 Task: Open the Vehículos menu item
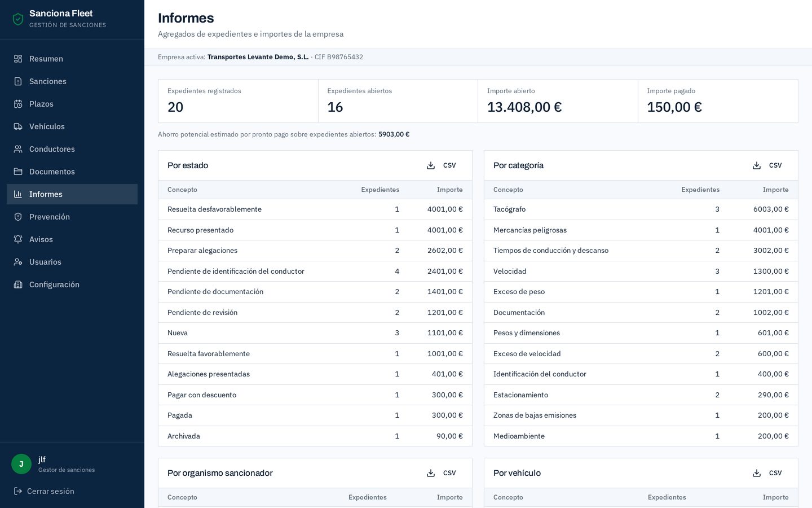coord(72,126)
